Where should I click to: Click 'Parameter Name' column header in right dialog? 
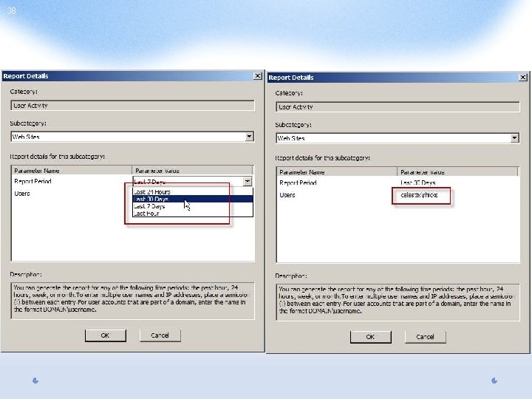pos(337,171)
